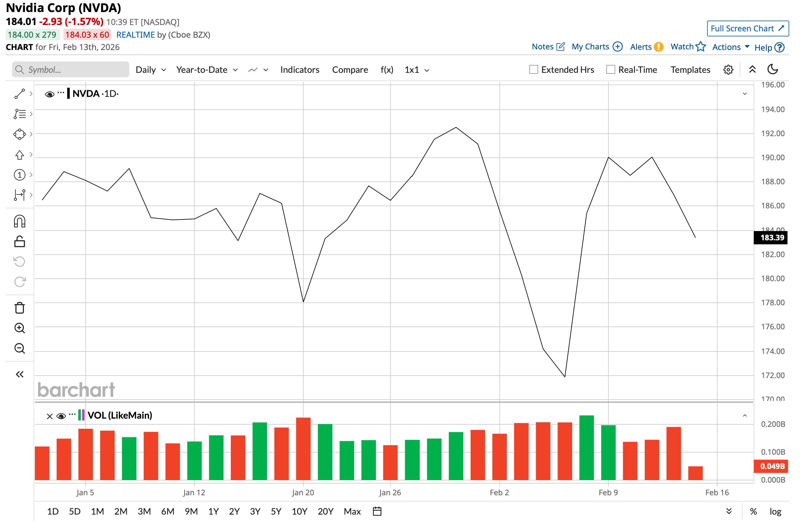Toggle NVDA plot visibility eye icon
The height and width of the screenshot is (532, 800).
(x=49, y=94)
